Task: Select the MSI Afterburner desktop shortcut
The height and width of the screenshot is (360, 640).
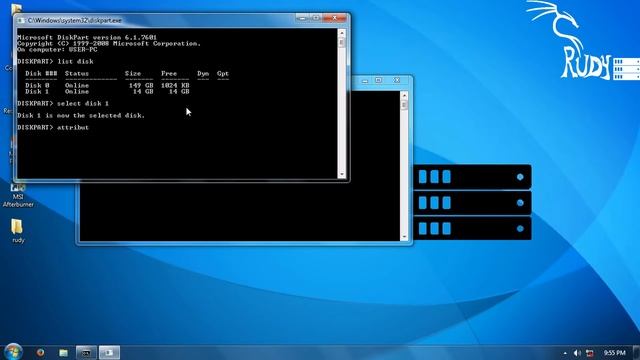Action: pos(18,195)
